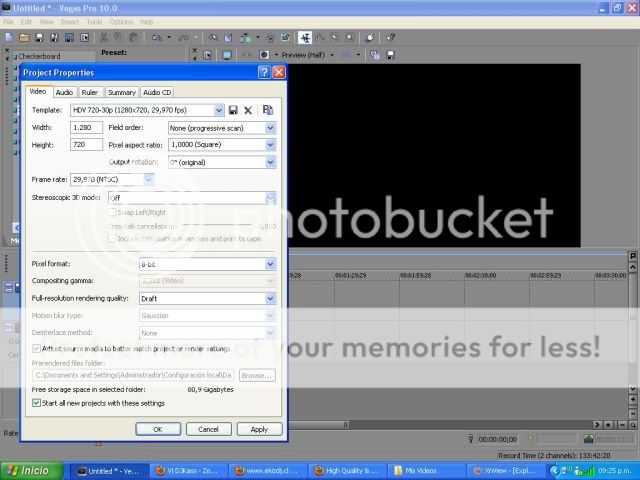
Task: Click the Cut scissors icon in toolbar
Action: click(104, 38)
